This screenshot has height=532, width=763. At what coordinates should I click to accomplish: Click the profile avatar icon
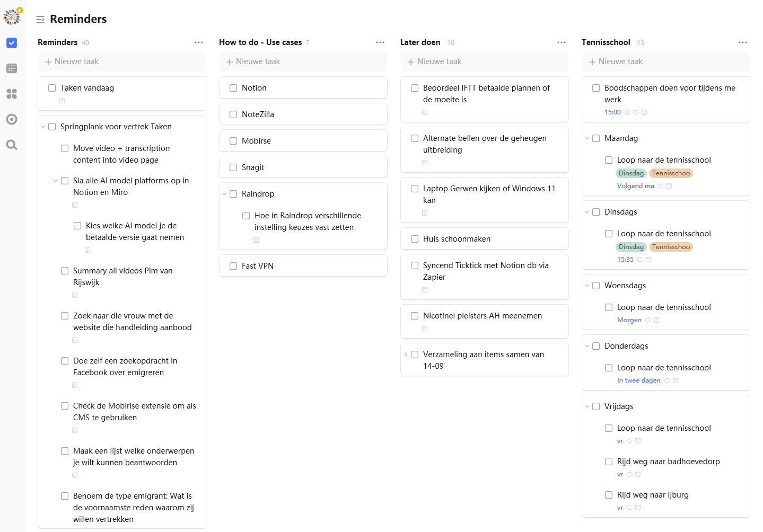[12, 17]
